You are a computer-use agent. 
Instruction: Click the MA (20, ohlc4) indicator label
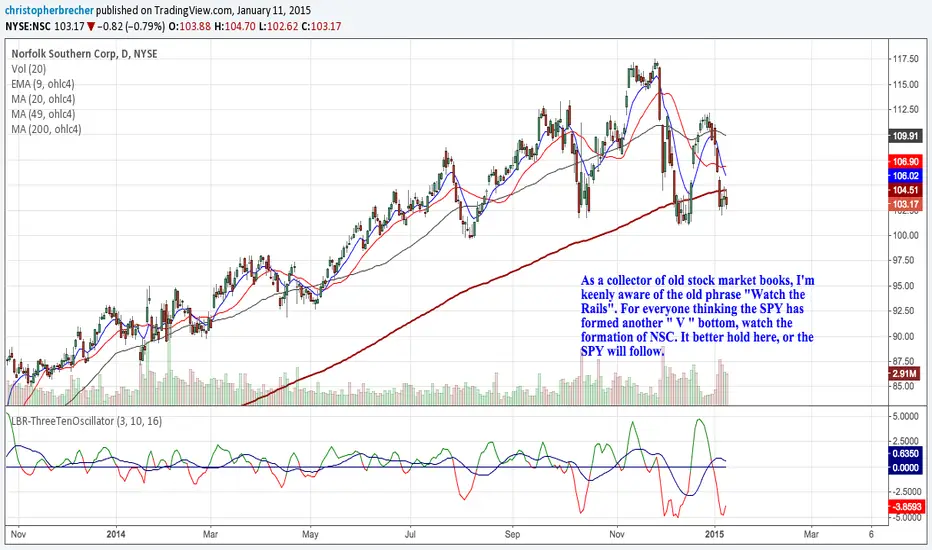click(43, 99)
